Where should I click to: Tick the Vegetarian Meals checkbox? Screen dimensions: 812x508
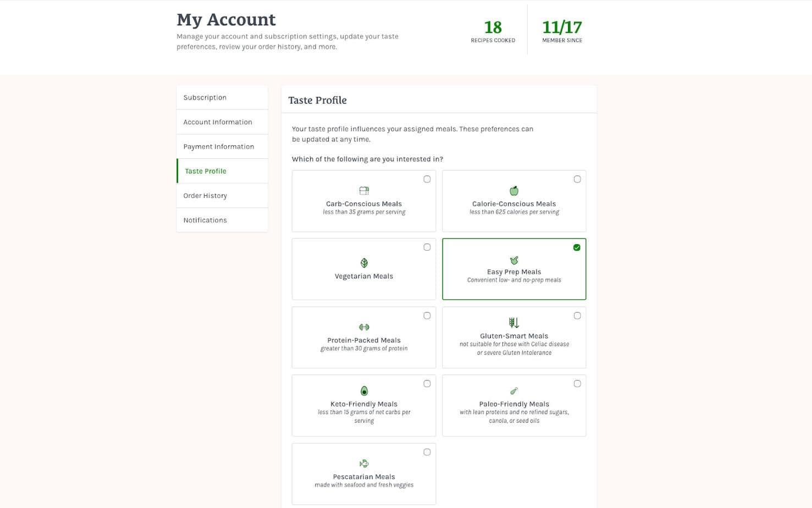click(x=427, y=247)
